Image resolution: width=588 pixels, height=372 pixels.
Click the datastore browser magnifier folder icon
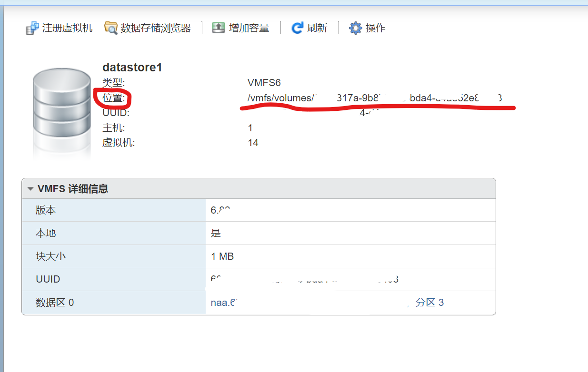point(110,28)
